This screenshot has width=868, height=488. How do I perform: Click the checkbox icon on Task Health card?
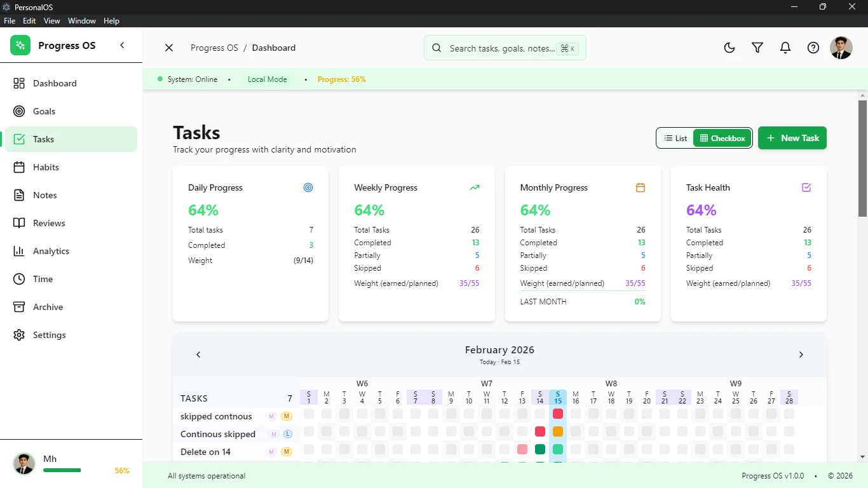tap(806, 187)
